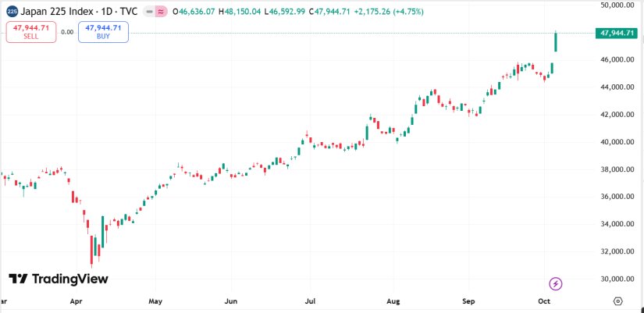This screenshot has width=644, height=313.
Task: Select the Apr label on the time axis
Action: click(x=76, y=301)
